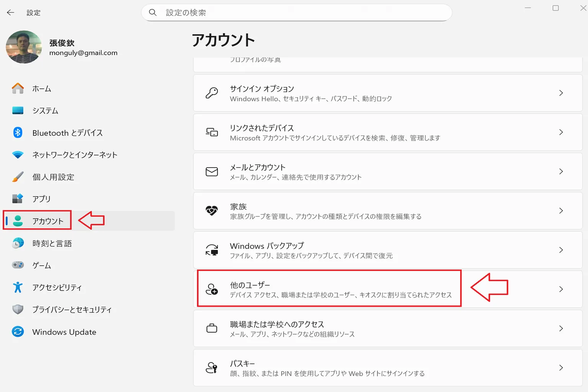This screenshot has width=588, height=392.
Task: Click the ネットワーク wifi icon
Action: (x=18, y=155)
